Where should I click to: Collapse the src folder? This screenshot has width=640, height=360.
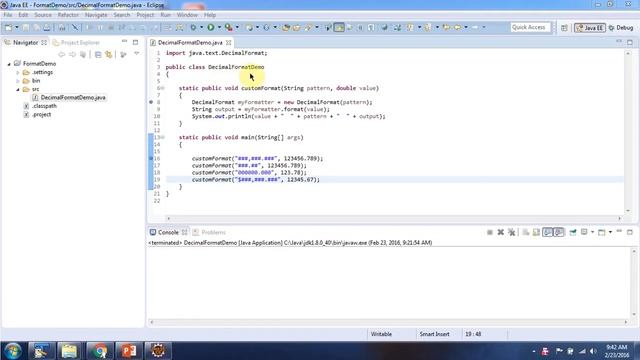[18, 89]
